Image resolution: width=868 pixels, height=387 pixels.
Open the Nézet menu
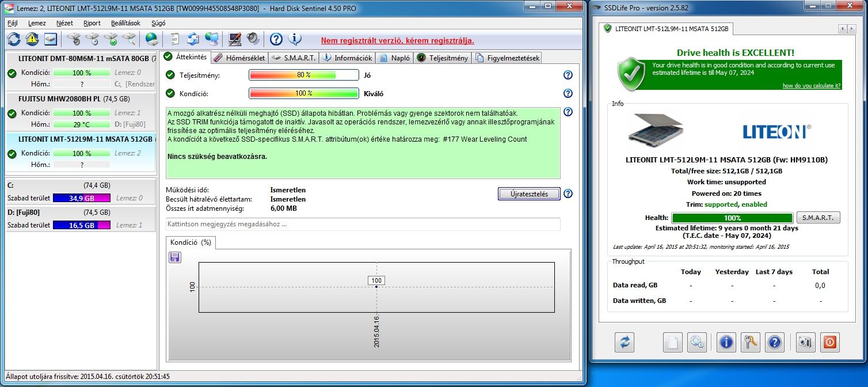[x=64, y=23]
